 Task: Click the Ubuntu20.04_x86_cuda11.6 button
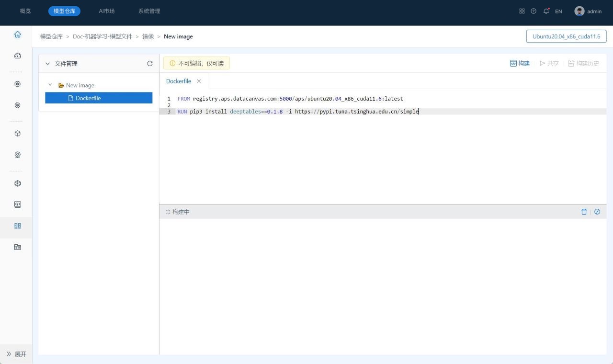[566, 36]
